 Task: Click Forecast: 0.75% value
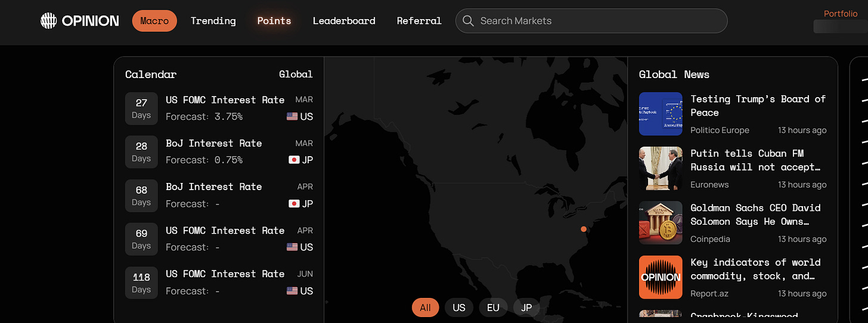[204, 160]
